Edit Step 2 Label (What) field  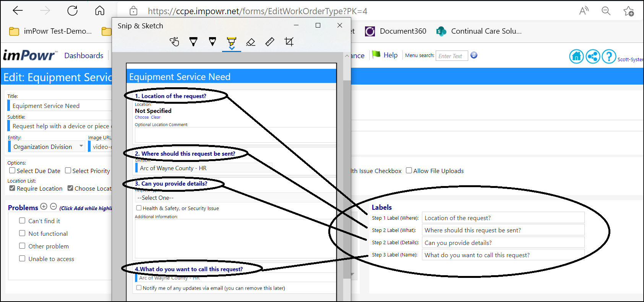(503, 230)
